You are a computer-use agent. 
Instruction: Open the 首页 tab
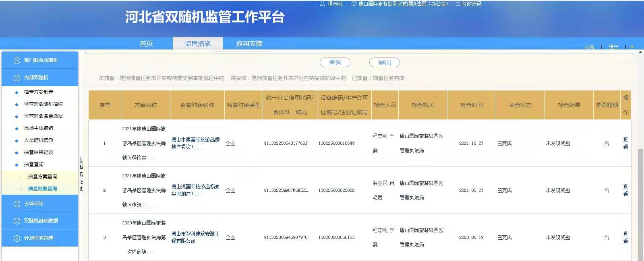point(146,43)
